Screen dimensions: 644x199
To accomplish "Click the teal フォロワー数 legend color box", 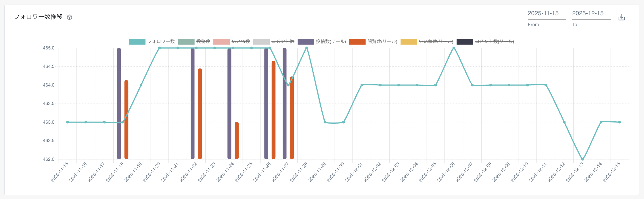I will 137,42.
